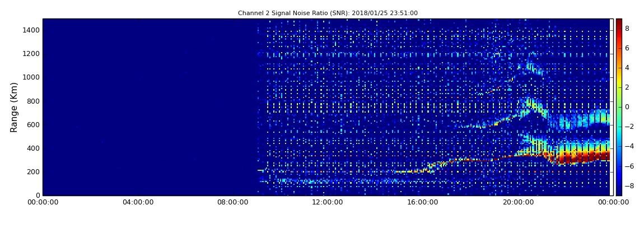Click the colorbar value 2 label

pyautogui.click(x=627, y=87)
